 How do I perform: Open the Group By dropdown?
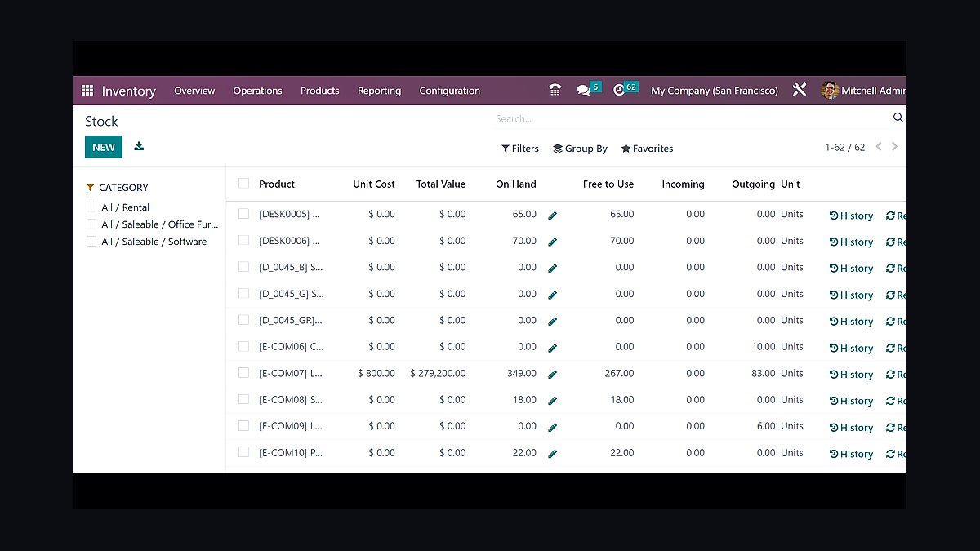coord(580,149)
